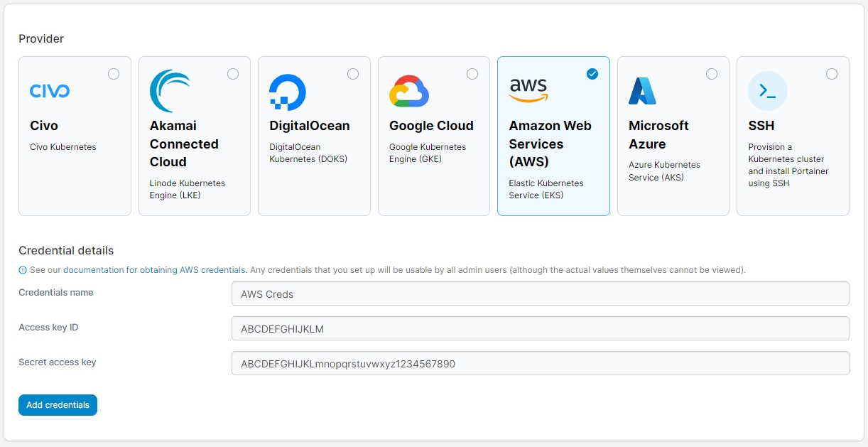Screen dimensions: 868x447
Task: Click into the Secret access key field
Action: click(540, 363)
